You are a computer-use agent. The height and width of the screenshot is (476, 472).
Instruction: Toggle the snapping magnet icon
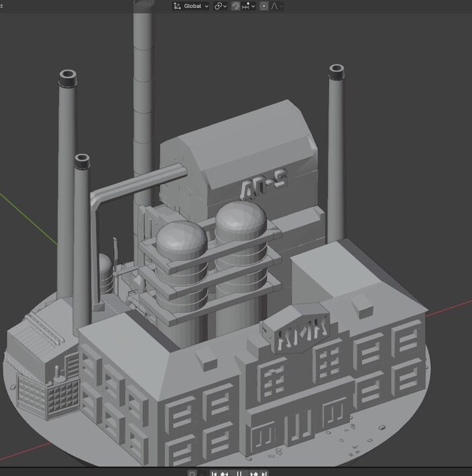(x=235, y=6)
